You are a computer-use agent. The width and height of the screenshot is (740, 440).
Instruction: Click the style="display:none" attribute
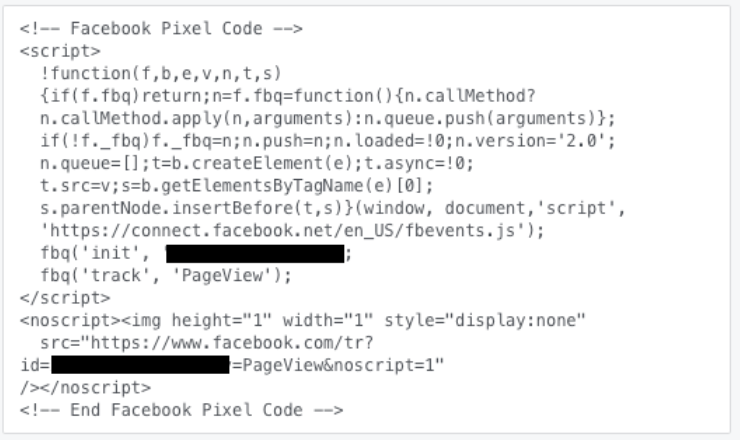pos(485,321)
